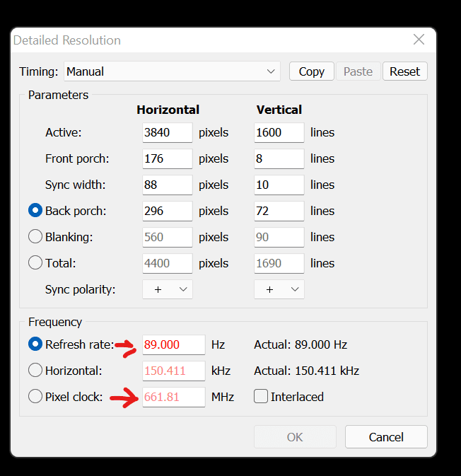
Task: Click the horizontal Active pixels field
Action: click(168, 133)
